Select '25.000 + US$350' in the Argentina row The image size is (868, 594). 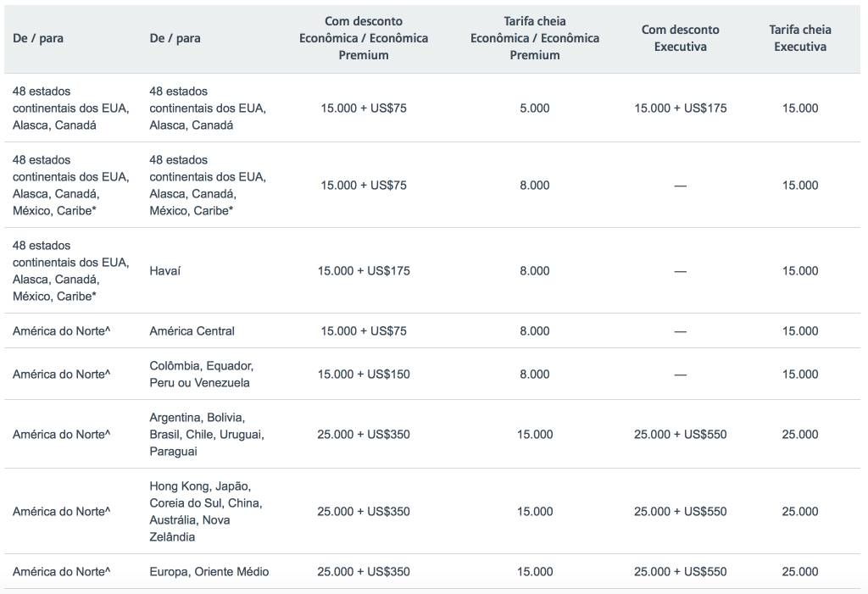(x=363, y=435)
